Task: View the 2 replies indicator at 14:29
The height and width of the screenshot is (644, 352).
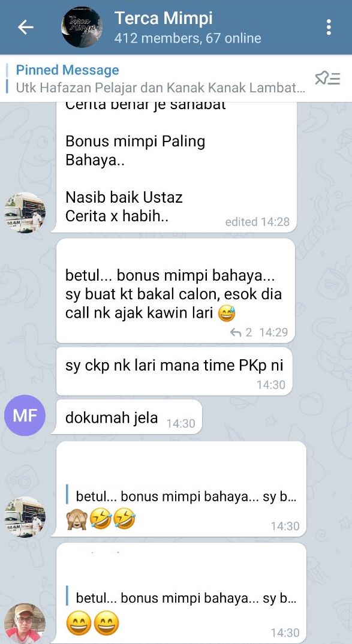Action: pos(242,332)
